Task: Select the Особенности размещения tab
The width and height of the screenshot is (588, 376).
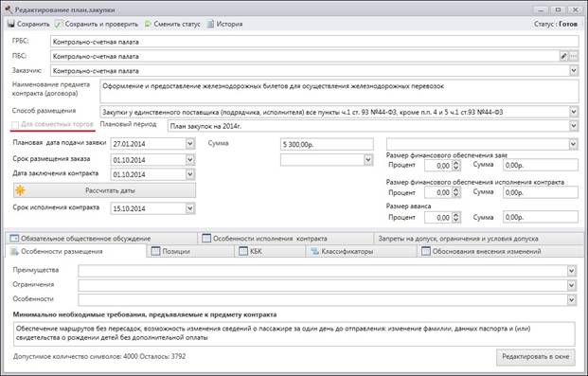Action: [x=76, y=251]
